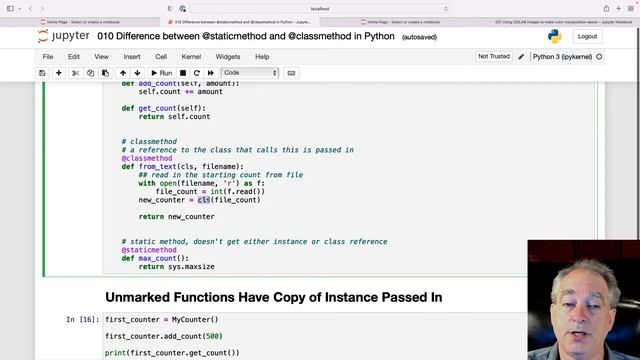The height and width of the screenshot is (360, 640).
Task: Interrupt the kernel with stop icon
Action: pos(183,73)
